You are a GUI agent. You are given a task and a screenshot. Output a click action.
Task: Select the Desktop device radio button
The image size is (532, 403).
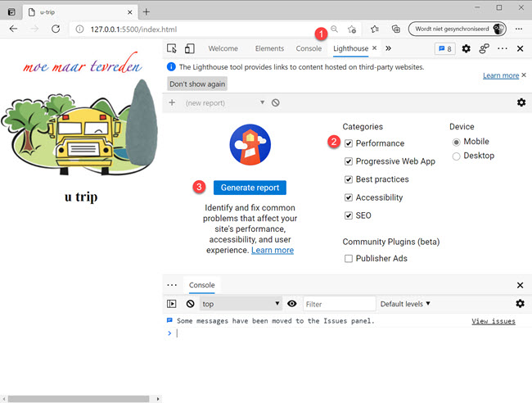pyautogui.click(x=456, y=156)
